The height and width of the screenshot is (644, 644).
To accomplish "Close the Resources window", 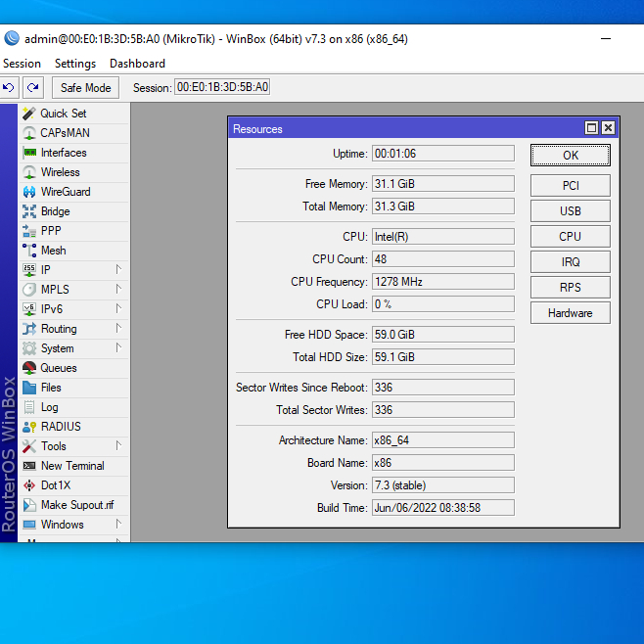I will click(x=608, y=128).
